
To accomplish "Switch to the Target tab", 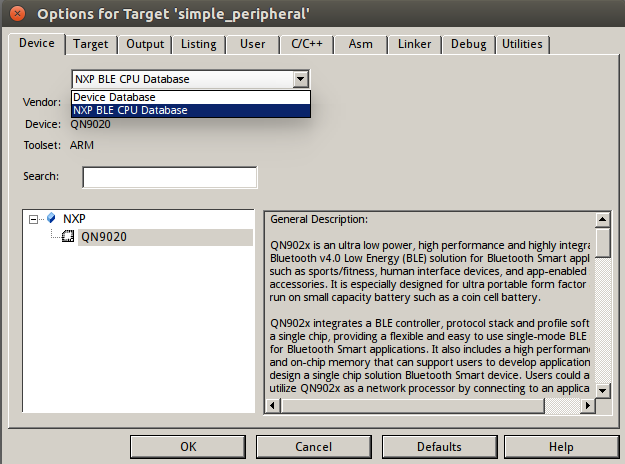I will click(x=90, y=44).
